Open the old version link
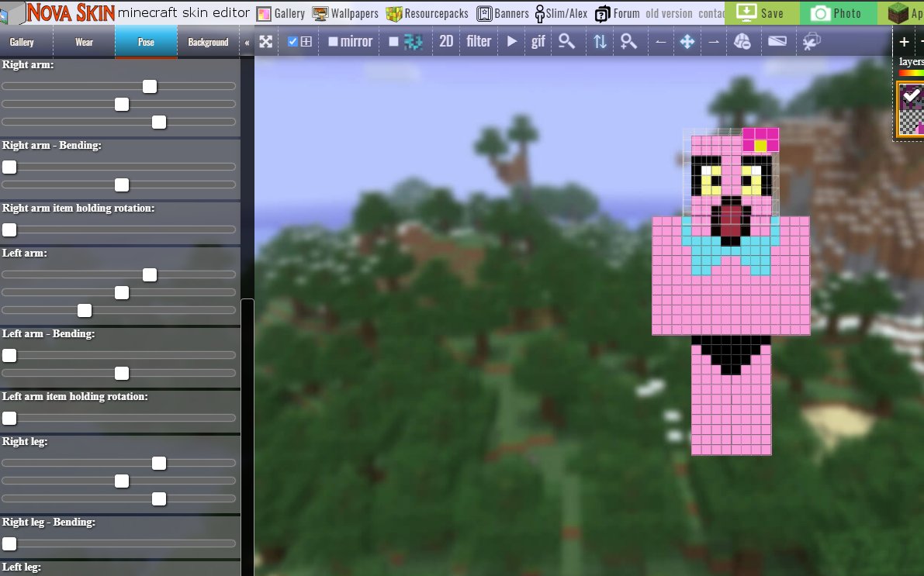 tap(669, 13)
